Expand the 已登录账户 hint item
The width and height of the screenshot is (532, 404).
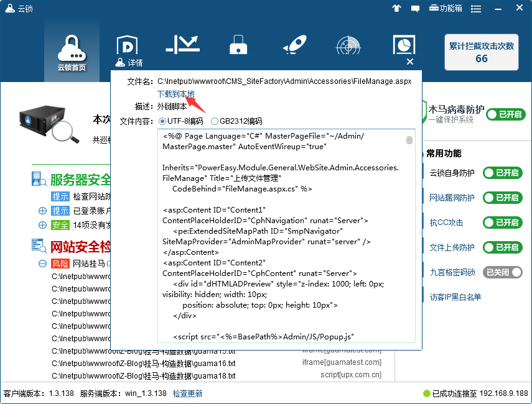(x=42, y=211)
